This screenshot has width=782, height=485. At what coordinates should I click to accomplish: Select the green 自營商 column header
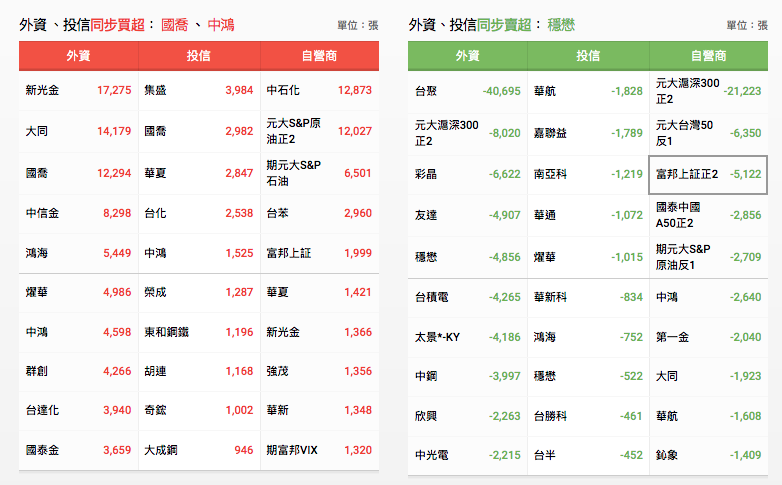[x=709, y=56]
